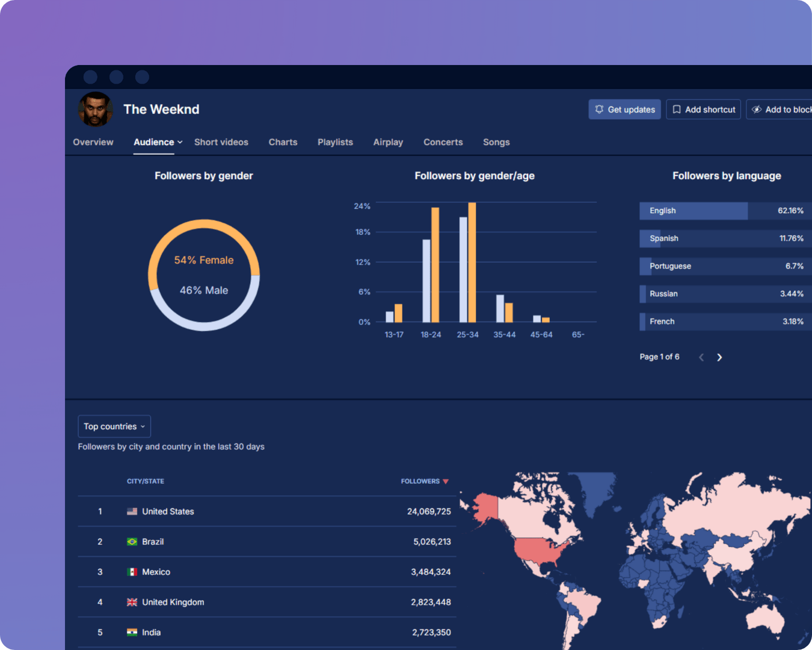Click the 54% Female label in donut chart
This screenshot has width=812, height=650.
tap(204, 260)
